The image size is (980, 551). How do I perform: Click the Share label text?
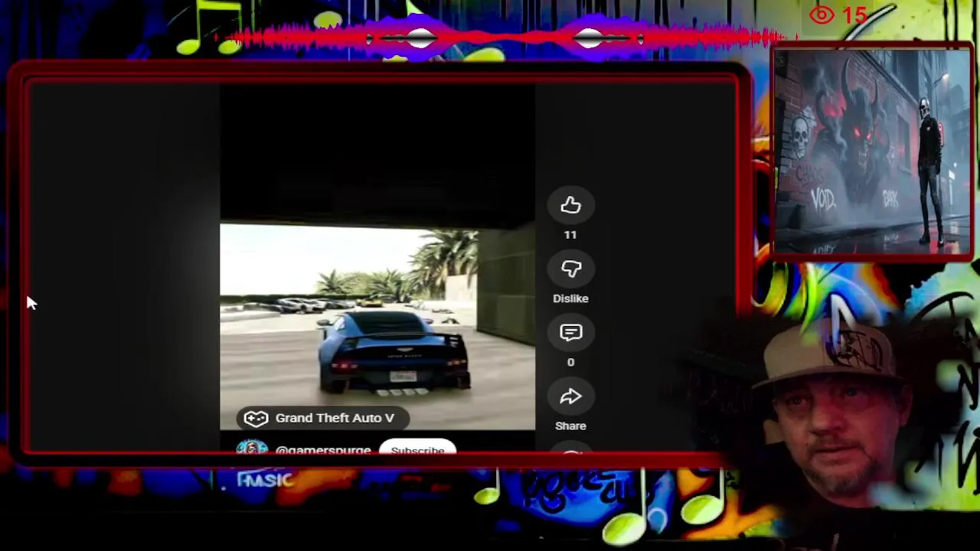(570, 425)
